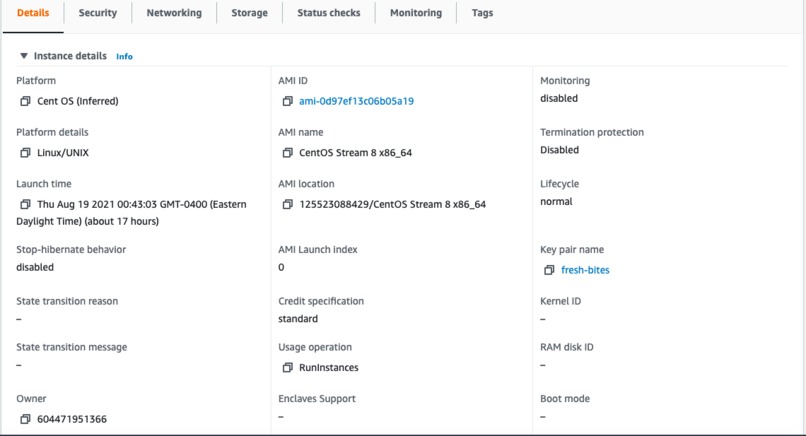Switch to the Security tab
This screenshot has width=806, height=436.
[x=98, y=13]
